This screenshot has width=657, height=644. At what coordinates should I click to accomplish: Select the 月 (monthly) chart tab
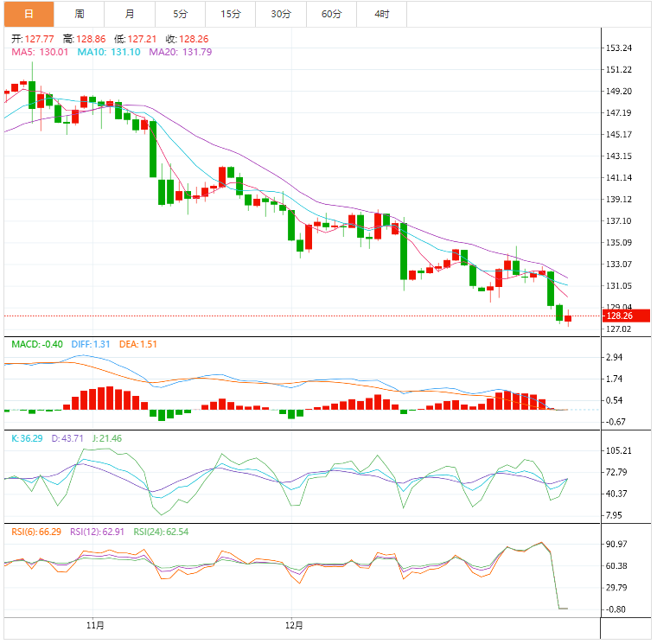pyautogui.click(x=130, y=14)
